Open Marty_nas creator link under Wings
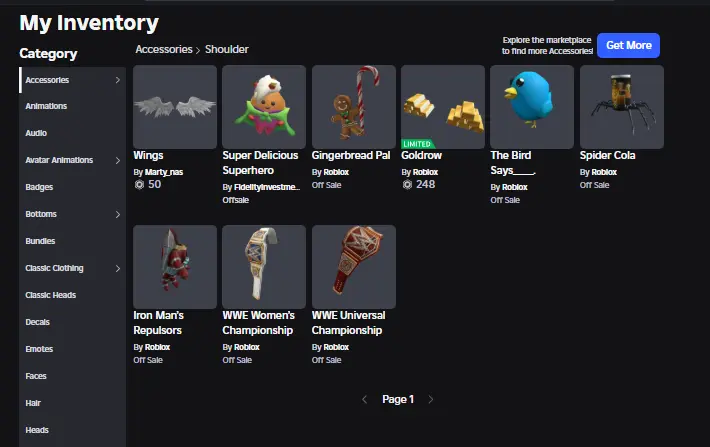Viewport: 710px width, 447px height. pos(164,172)
